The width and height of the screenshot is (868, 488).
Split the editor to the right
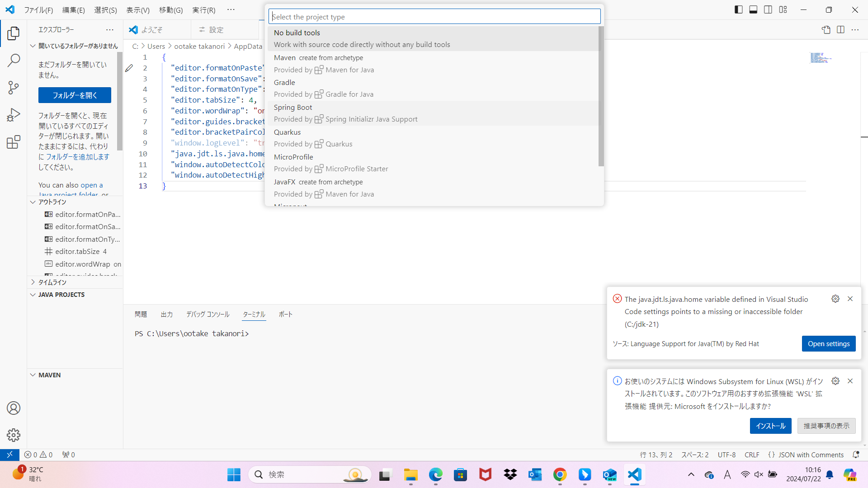[840, 30]
